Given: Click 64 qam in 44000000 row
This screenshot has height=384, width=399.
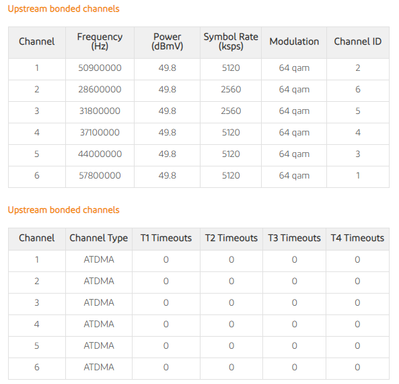Looking at the screenshot, I should [x=294, y=154].
